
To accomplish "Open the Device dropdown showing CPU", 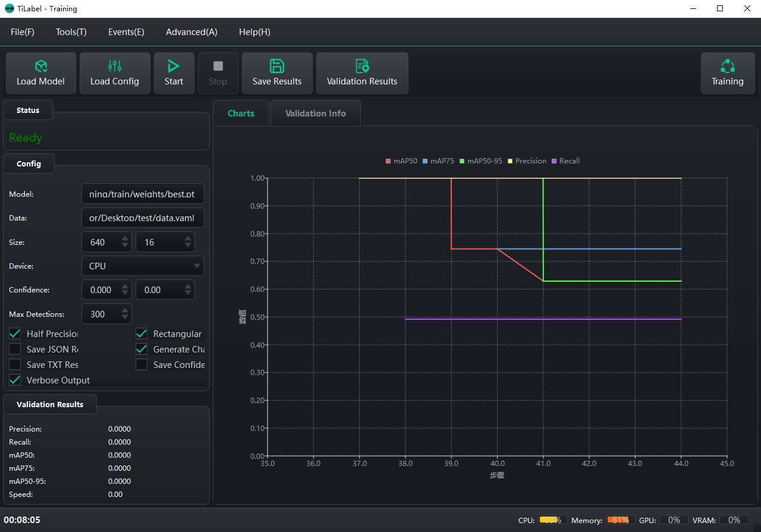I will (143, 266).
